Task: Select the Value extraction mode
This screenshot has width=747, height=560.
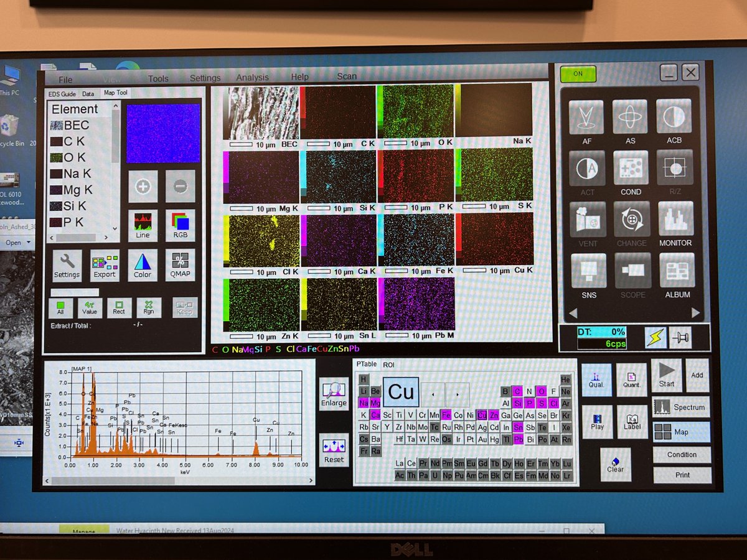Action: pos(90,307)
